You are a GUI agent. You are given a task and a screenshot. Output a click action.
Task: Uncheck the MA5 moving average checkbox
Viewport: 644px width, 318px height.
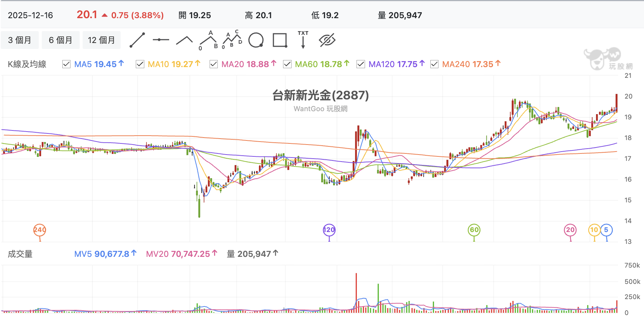tap(66, 64)
